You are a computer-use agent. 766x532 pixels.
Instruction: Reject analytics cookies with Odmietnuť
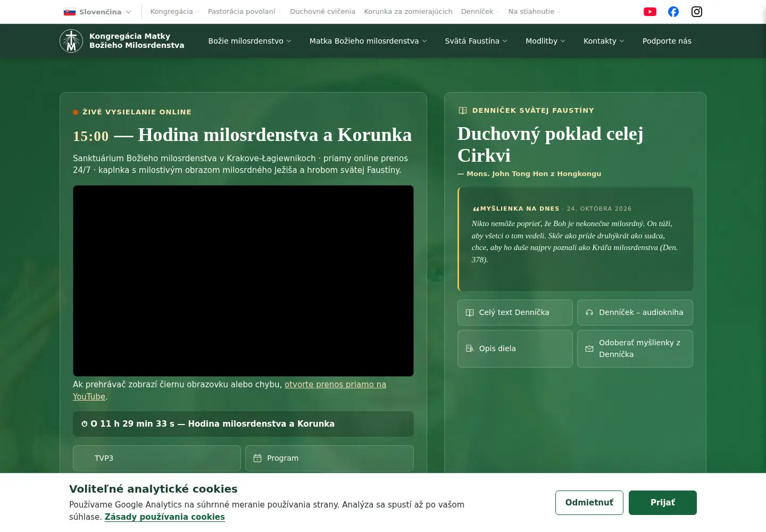click(589, 503)
